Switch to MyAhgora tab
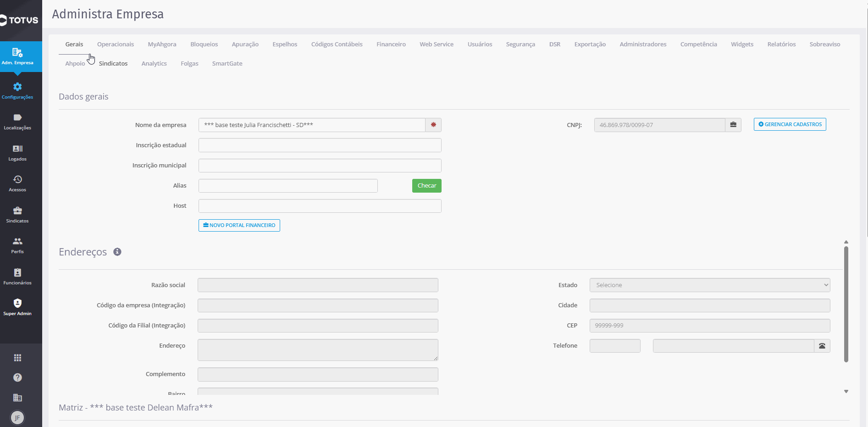Screen dimensions: 868x427 [x=162, y=44]
